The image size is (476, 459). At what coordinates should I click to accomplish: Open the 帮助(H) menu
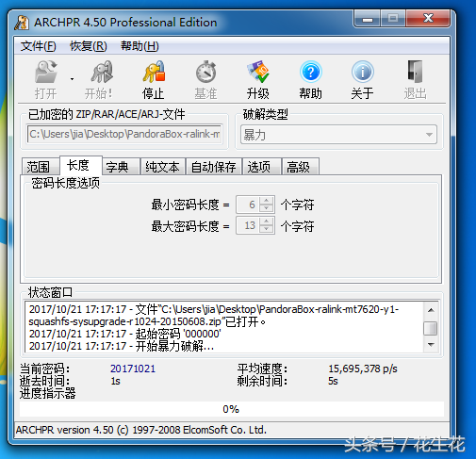click(x=140, y=46)
